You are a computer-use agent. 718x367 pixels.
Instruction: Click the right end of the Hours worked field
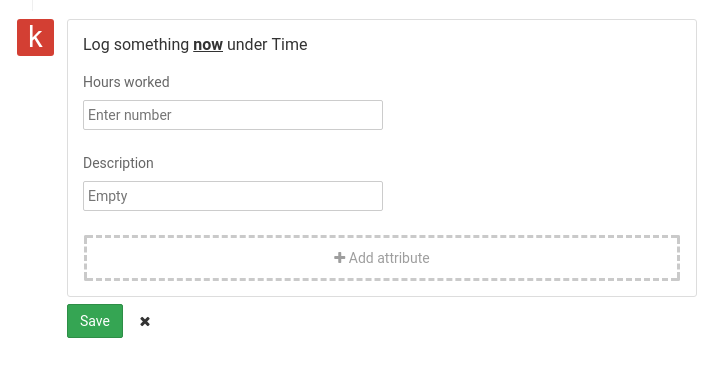tap(373, 115)
